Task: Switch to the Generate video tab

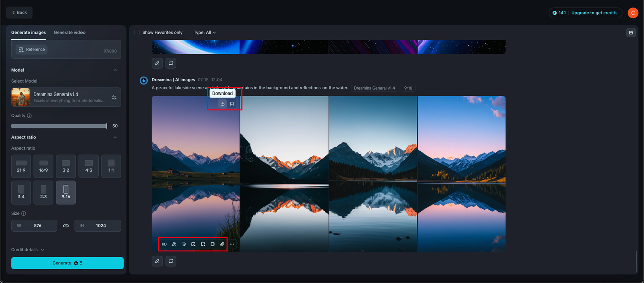Action: click(69, 32)
